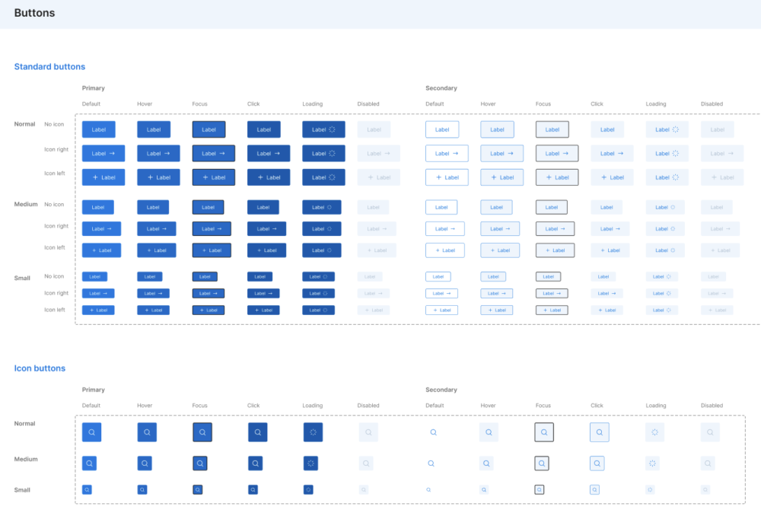This screenshot has width=761, height=532.
Task: Click Secondary Normal No-icon Click-state Label button
Action: point(607,129)
